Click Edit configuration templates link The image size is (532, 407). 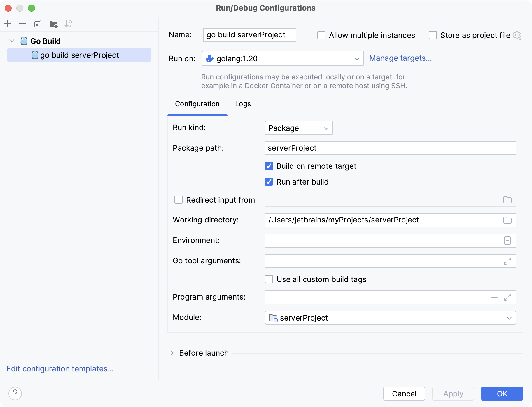pos(60,368)
